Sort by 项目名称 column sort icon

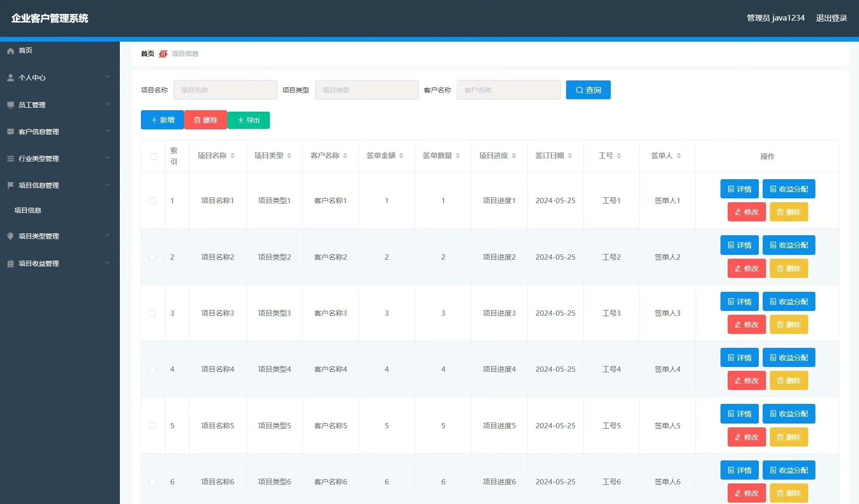232,156
